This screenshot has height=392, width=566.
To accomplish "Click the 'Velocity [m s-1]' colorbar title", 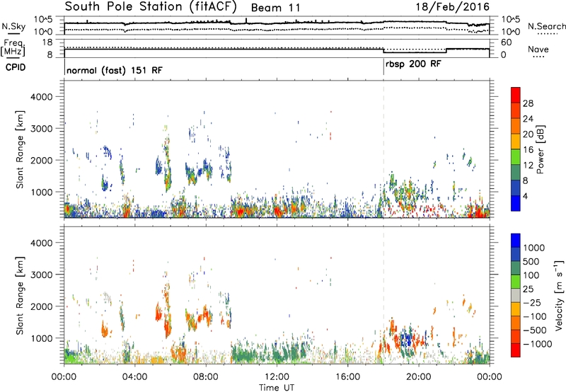I will tap(559, 295).
